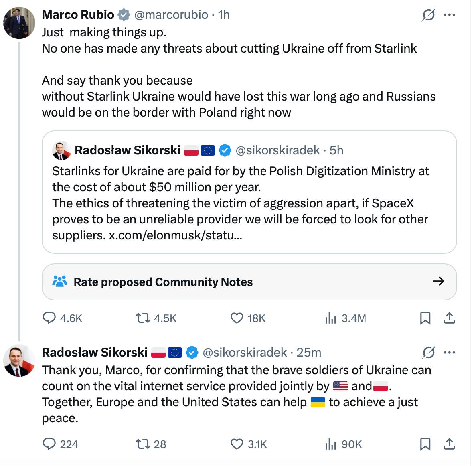
Task: Open Marco Rubio's profile picture
Action: pyautogui.click(x=19, y=22)
